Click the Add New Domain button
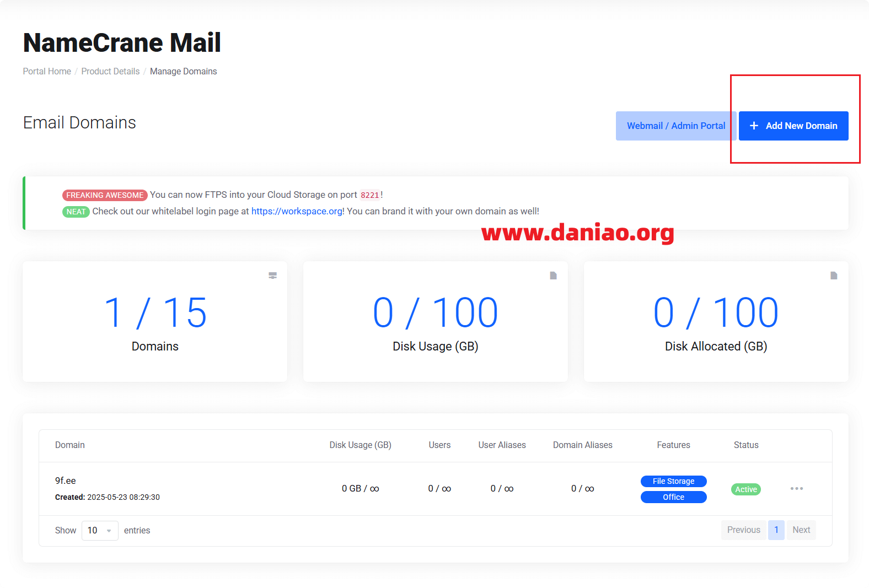 [x=793, y=126]
